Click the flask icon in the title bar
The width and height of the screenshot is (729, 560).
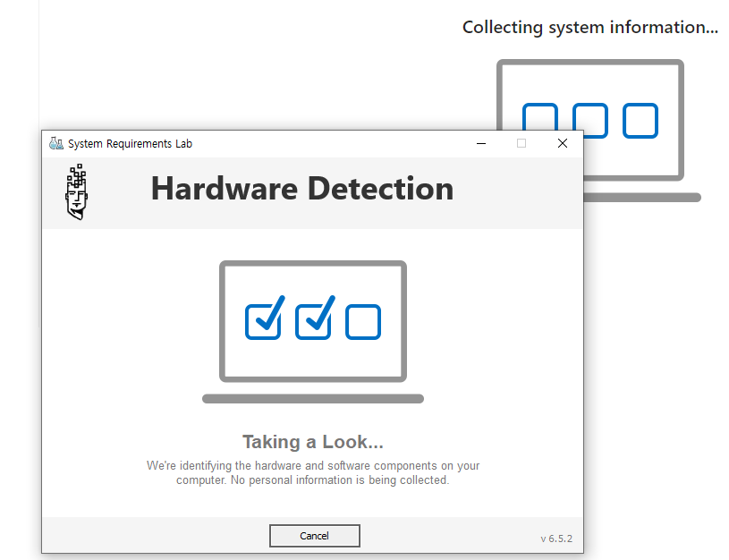56,143
